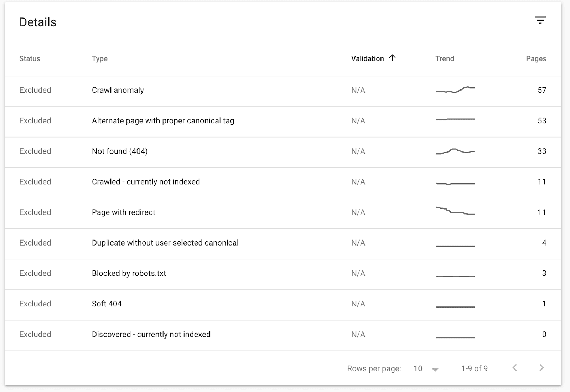This screenshot has height=392, width=570.
Task: Sort table by the Type column
Action: tap(100, 58)
